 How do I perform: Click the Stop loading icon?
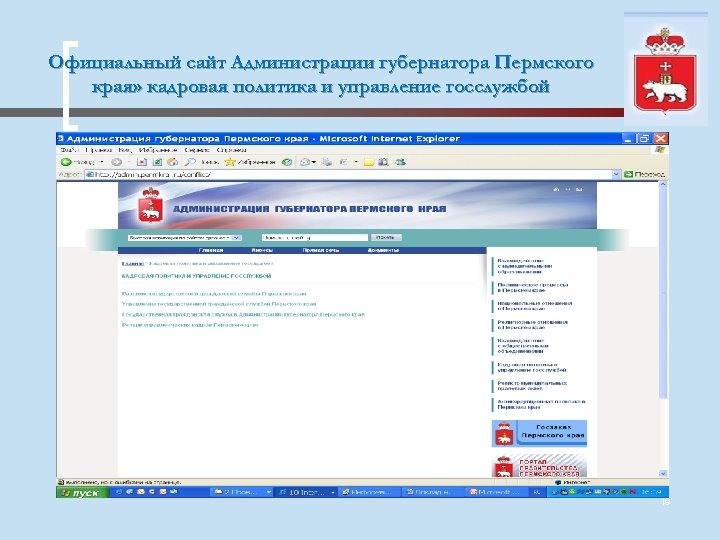coord(142,162)
